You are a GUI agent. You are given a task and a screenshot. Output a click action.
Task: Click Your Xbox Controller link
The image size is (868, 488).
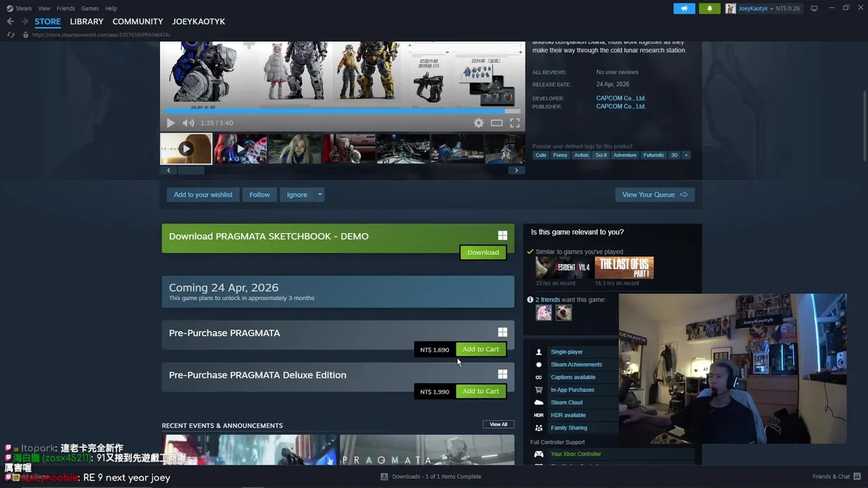tap(576, 454)
